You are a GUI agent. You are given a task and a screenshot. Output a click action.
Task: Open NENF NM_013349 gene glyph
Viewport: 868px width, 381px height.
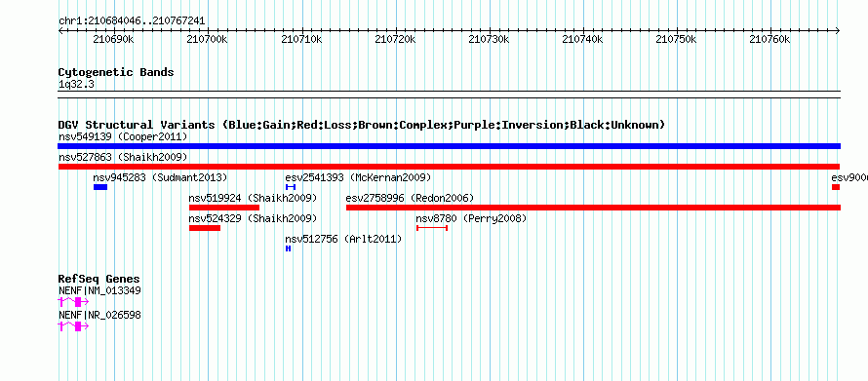click(73, 301)
